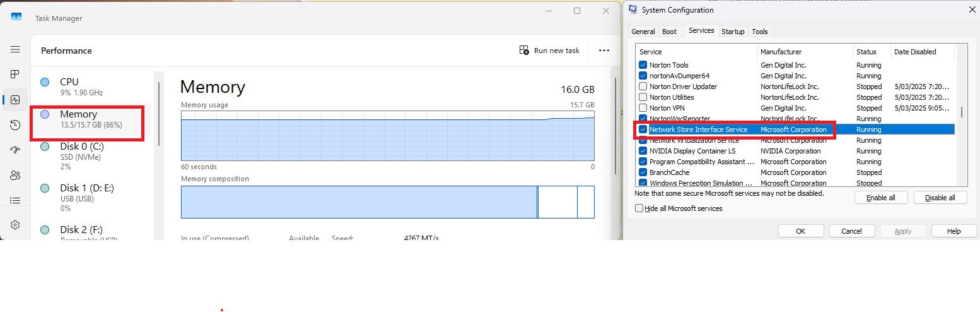The image size is (980, 312).
Task: Open the three-dot more options menu
Action: [604, 51]
